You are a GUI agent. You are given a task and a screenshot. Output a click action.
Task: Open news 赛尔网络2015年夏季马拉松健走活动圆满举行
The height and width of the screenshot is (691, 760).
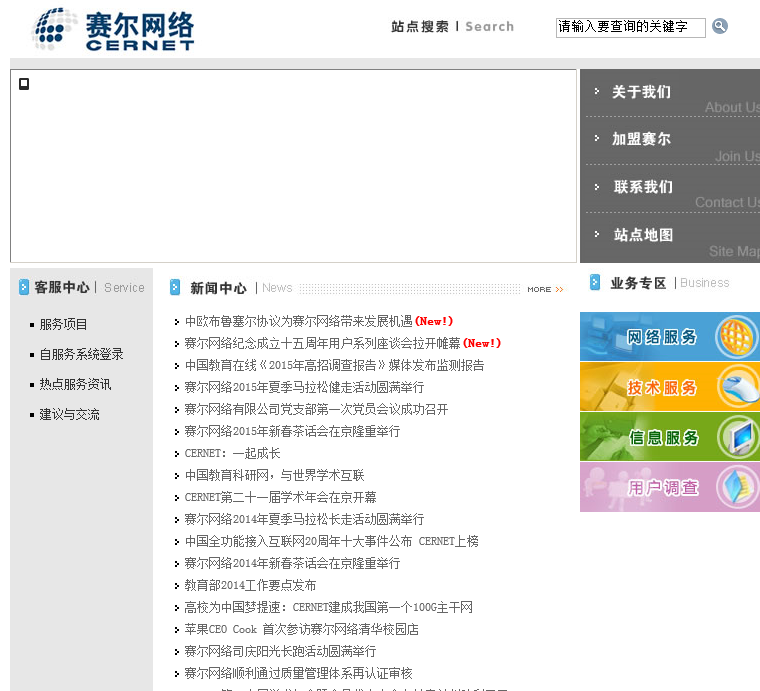coord(304,387)
